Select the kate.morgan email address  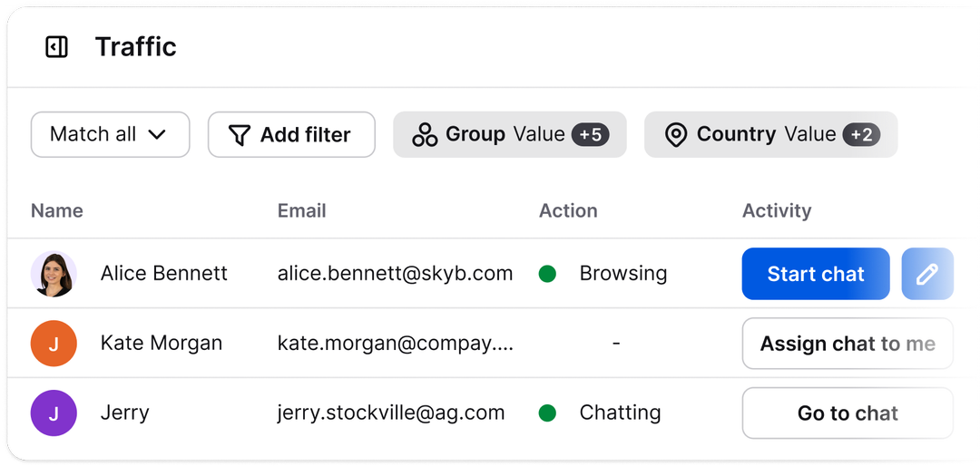(395, 344)
